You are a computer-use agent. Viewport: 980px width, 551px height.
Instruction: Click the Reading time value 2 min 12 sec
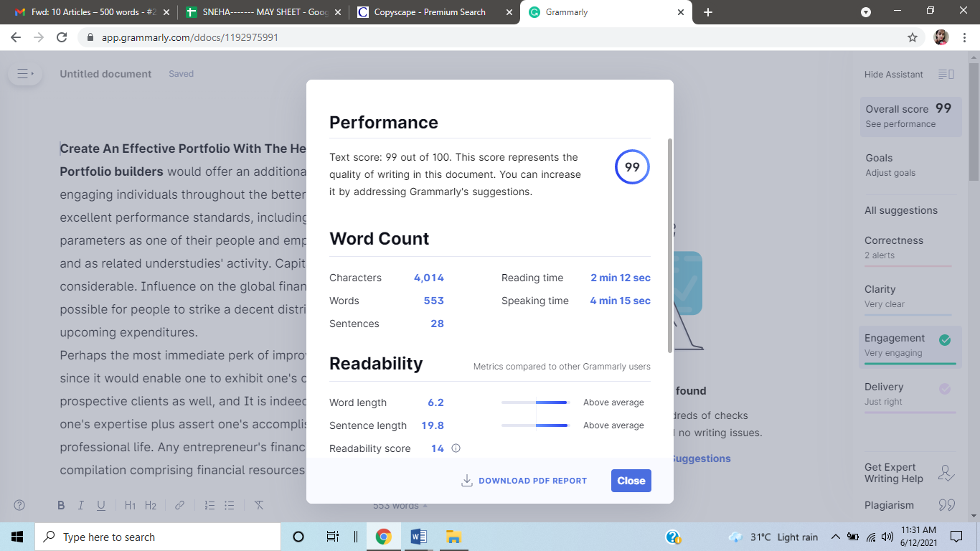(621, 278)
